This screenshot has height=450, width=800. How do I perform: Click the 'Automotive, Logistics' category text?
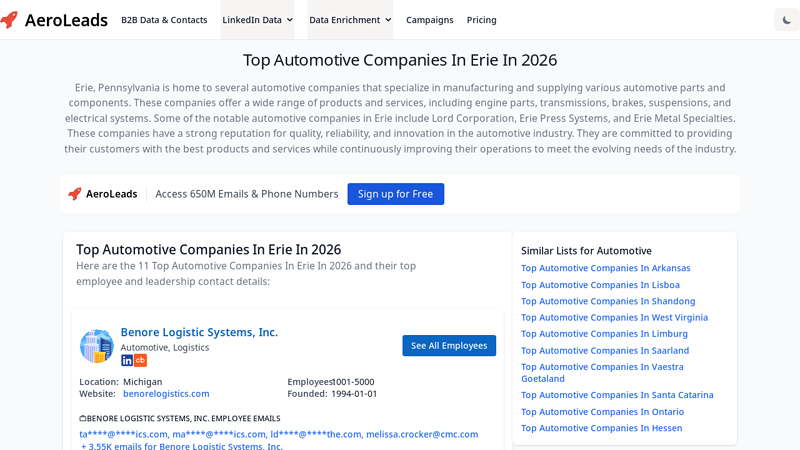pyautogui.click(x=165, y=347)
